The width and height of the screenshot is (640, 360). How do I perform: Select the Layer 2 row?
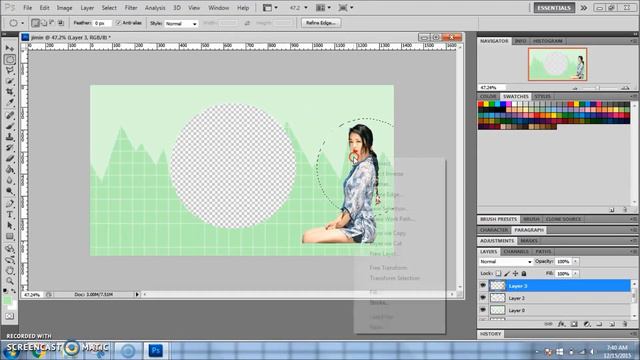560,298
